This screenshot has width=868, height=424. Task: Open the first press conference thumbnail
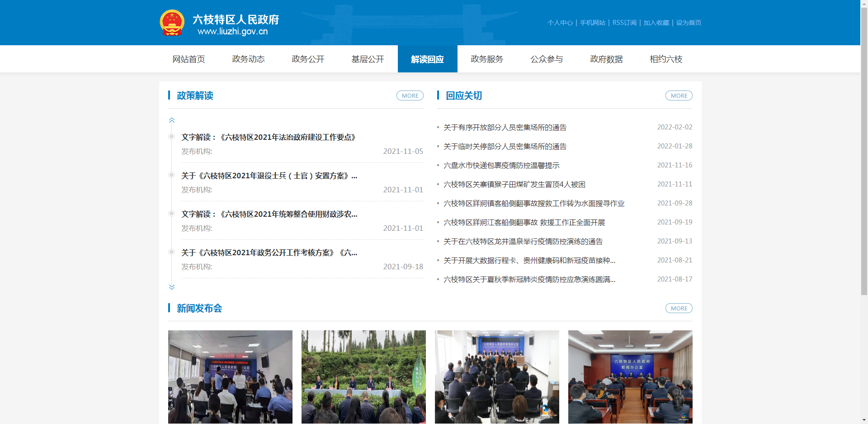pyautogui.click(x=230, y=376)
